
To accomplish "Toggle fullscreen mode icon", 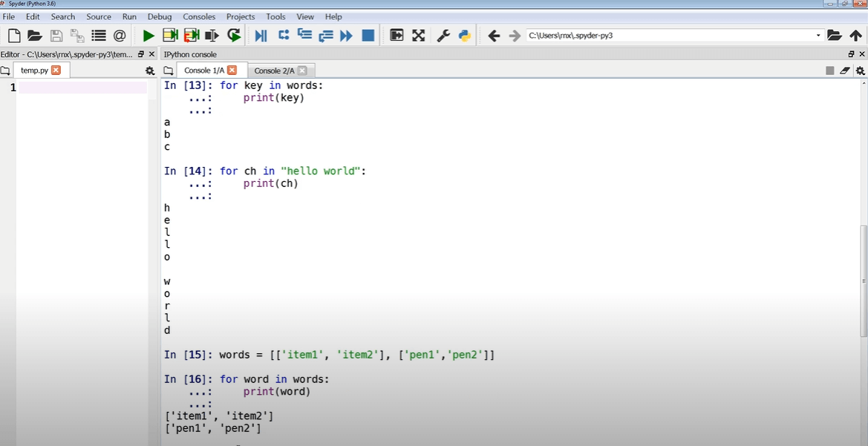I will pyautogui.click(x=419, y=36).
